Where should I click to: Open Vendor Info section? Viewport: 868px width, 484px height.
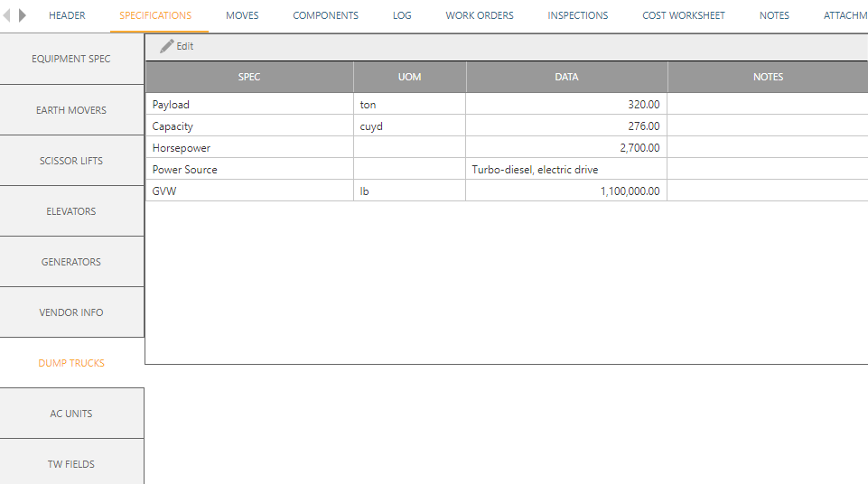pyautogui.click(x=71, y=312)
